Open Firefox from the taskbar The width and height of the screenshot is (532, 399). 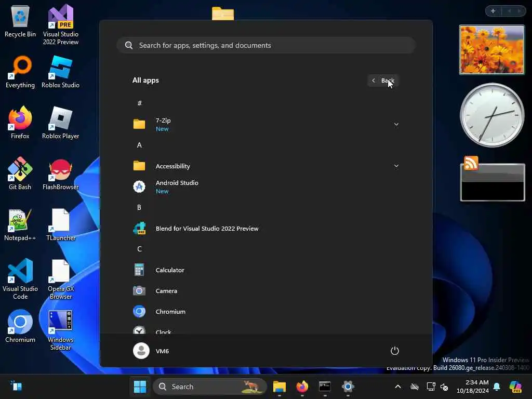point(302,387)
